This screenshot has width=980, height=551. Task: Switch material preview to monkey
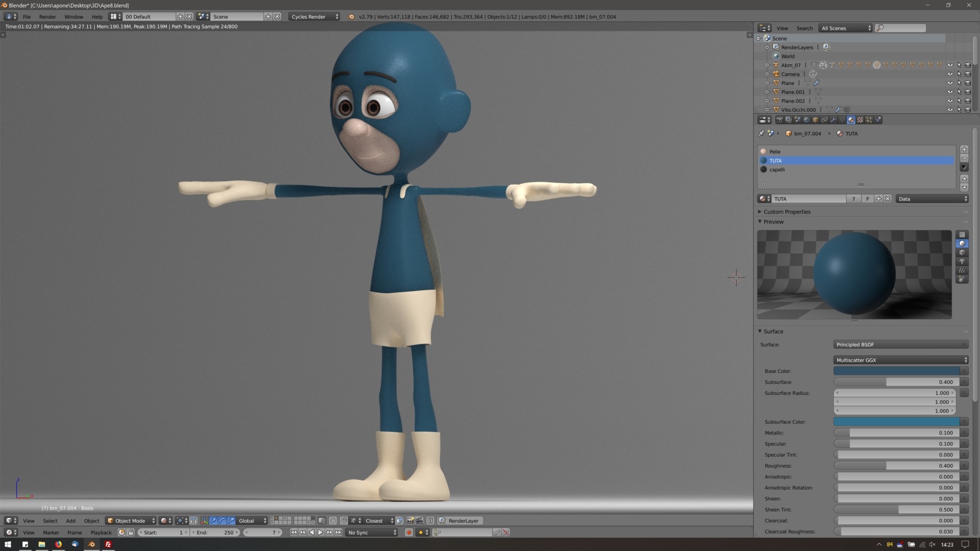(x=962, y=261)
